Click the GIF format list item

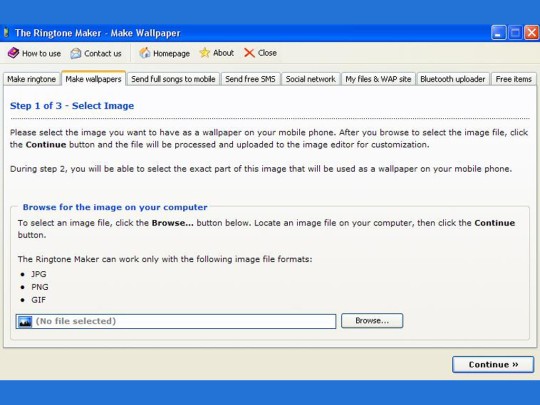pos(38,300)
